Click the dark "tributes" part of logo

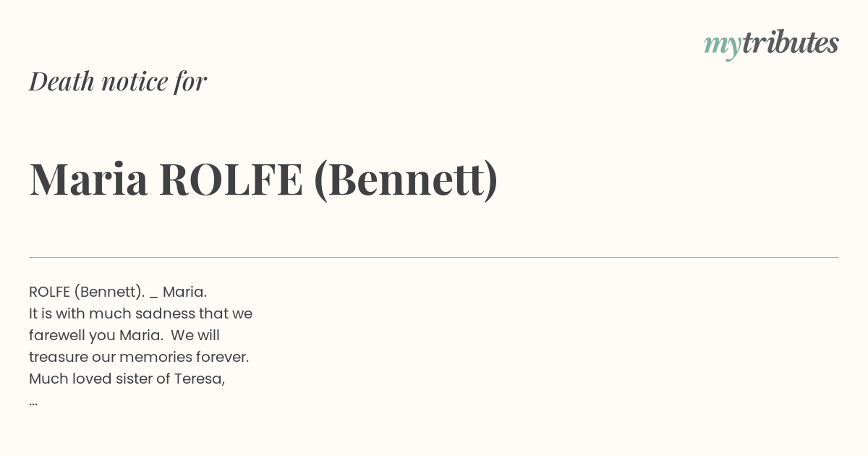[791, 43]
